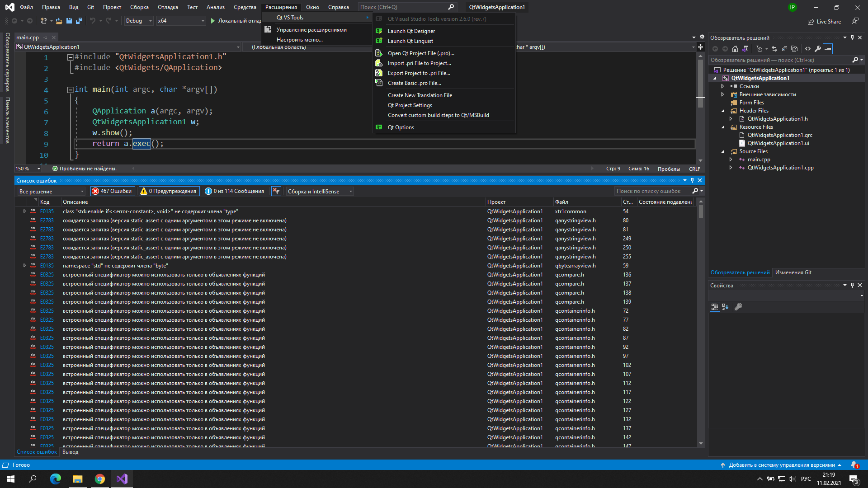Click the Feedback icon near Live Share
The height and width of the screenshot is (488, 868).
pos(855,21)
